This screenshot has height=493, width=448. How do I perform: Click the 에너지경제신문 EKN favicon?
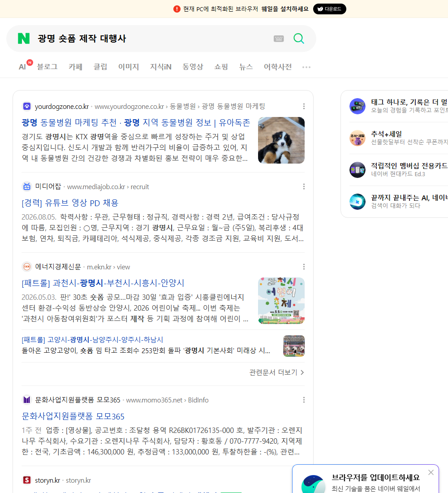(x=27, y=267)
